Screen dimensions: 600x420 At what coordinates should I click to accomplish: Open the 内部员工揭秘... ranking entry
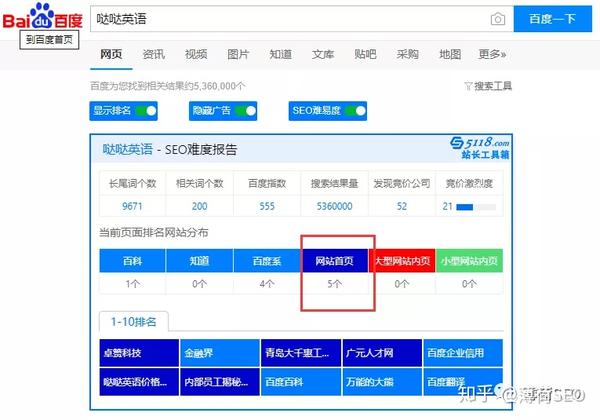[220, 382]
